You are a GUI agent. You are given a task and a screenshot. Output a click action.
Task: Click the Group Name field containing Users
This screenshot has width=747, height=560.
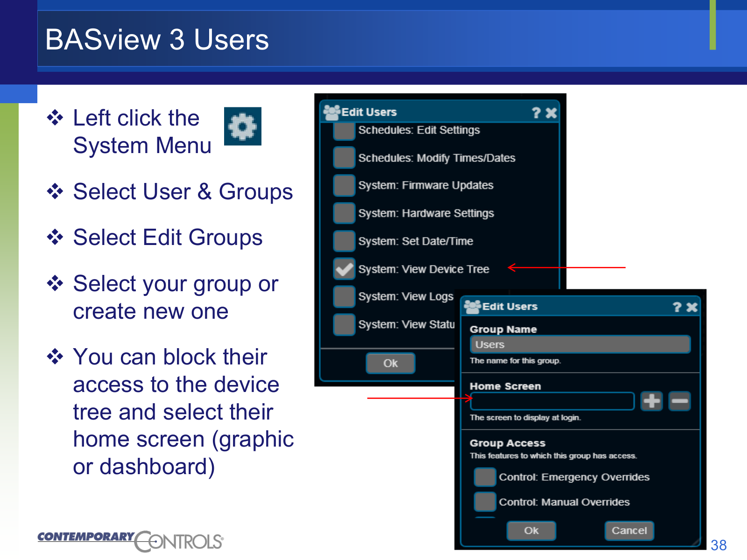pyautogui.click(x=580, y=344)
